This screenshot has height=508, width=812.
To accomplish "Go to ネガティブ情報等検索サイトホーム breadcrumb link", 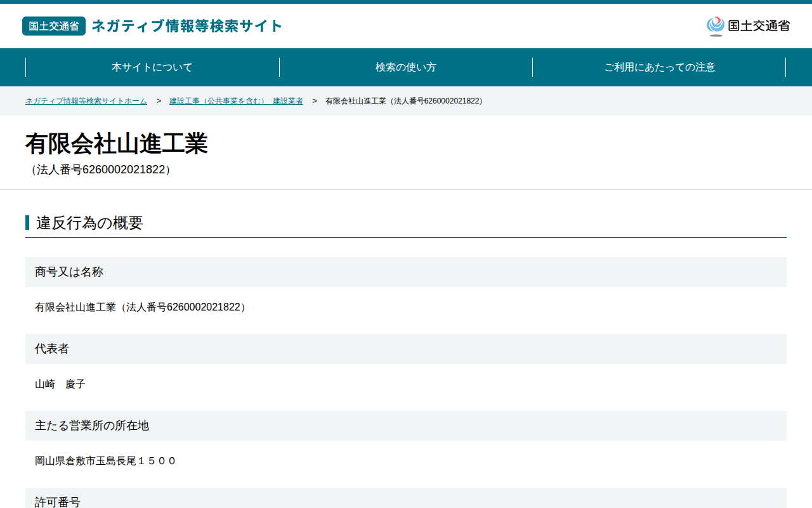I will [86, 101].
